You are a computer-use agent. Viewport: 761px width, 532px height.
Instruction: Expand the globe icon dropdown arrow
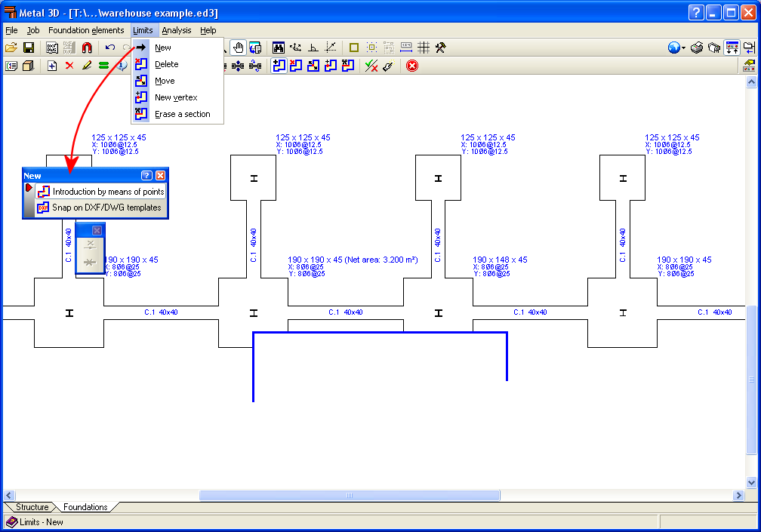(683, 48)
